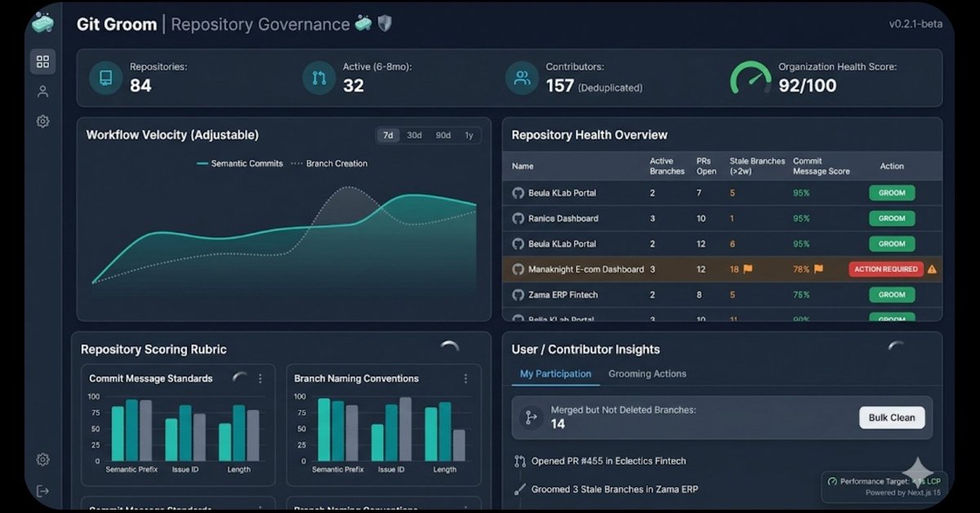Click the Performance Target badge
The image size is (980, 513).
[884, 487]
